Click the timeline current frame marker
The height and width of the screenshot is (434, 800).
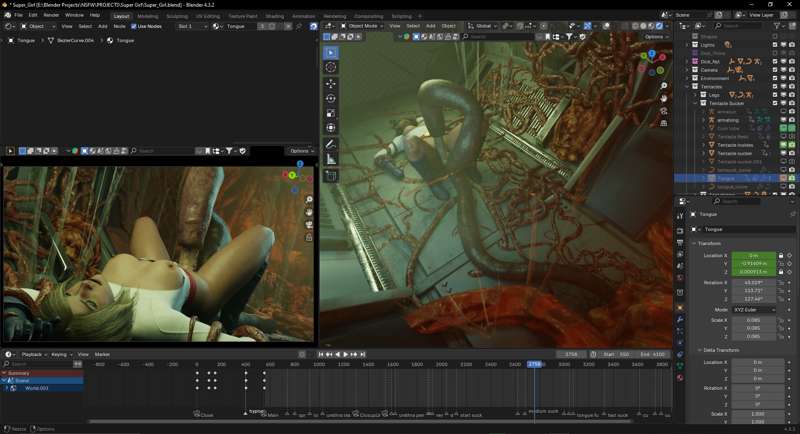(534, 364)
